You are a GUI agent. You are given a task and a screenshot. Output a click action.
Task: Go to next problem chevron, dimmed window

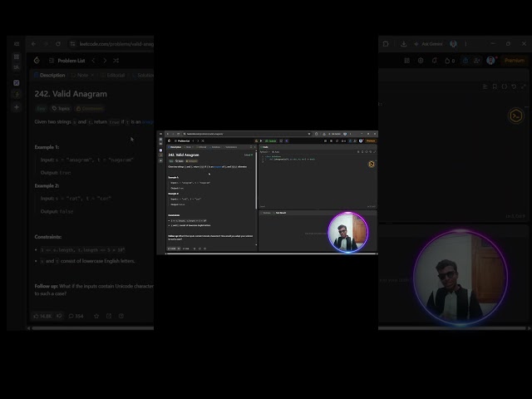(105, 61)
